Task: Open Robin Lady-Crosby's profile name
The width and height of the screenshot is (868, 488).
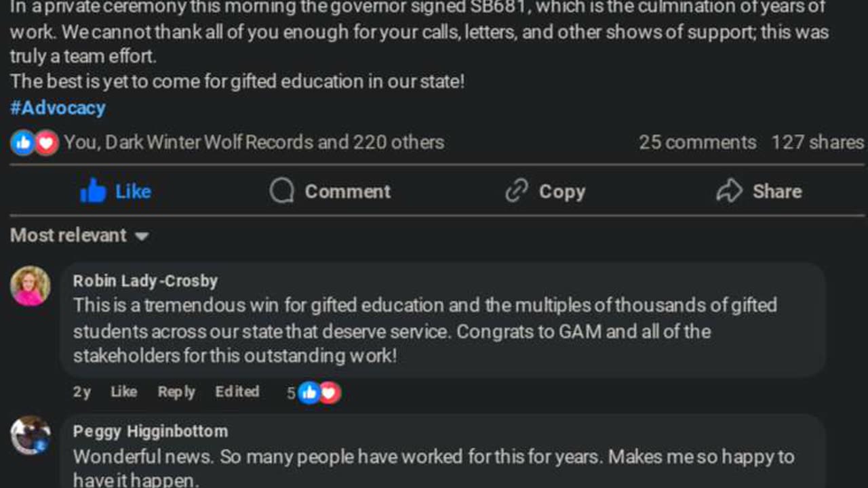Action: click(x=145, y=281)
